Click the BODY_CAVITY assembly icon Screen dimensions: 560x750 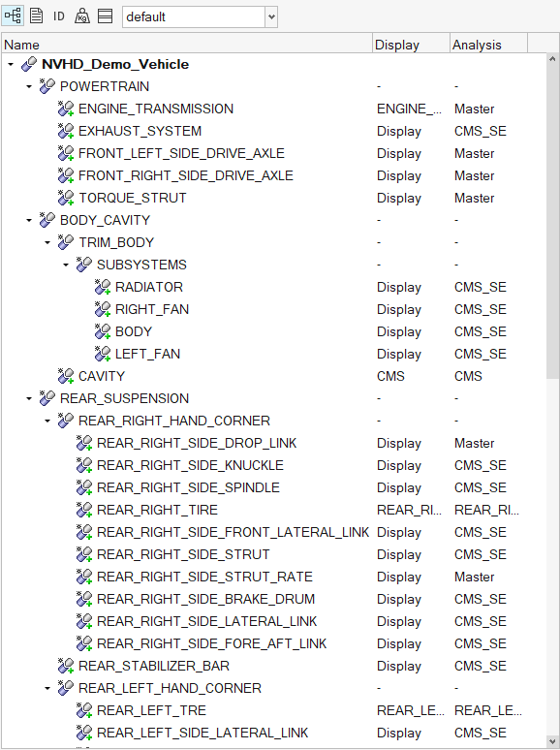47,220
